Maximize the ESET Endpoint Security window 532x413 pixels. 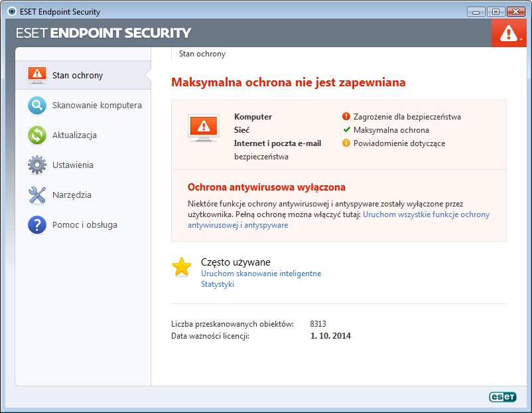pyautogui.click(x=496, y=12)
